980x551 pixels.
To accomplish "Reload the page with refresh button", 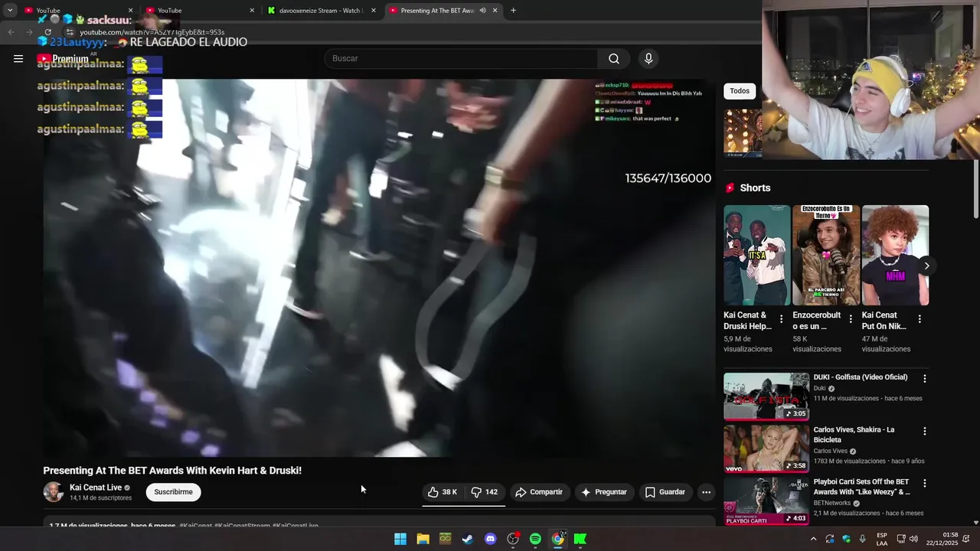I will tap(47, 32).
